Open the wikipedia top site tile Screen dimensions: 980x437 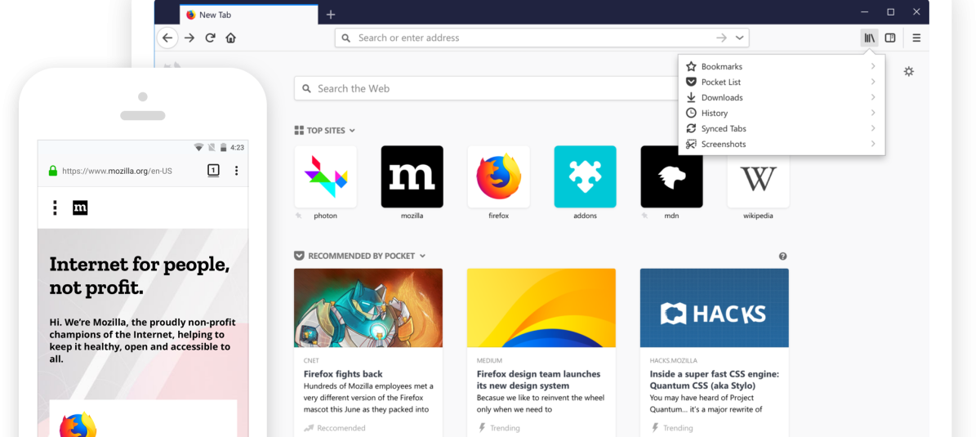[x=758, y=177]
